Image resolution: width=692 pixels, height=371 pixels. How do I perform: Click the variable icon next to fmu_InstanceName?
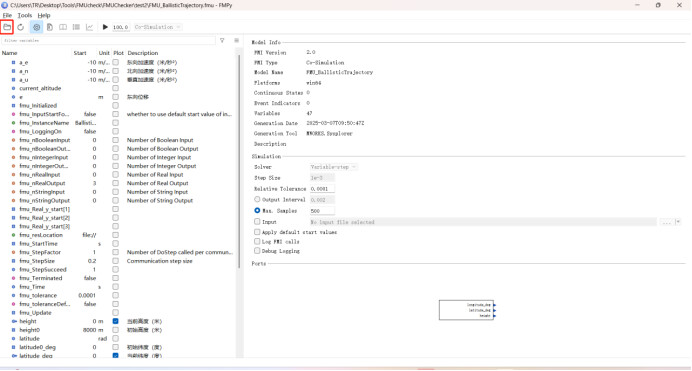[x=13, y=123]
